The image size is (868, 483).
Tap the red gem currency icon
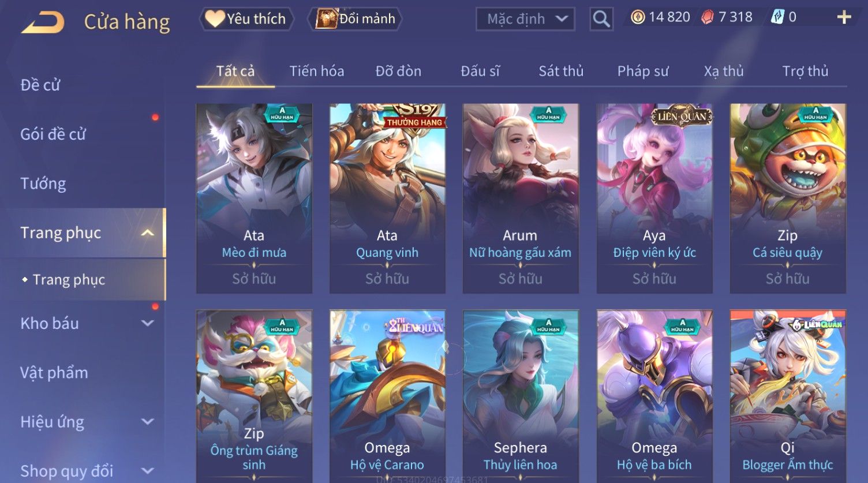(x=707, y=17)
